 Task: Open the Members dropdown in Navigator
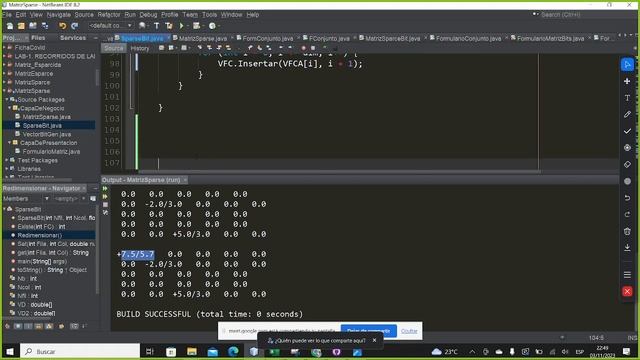coord(26,199)
